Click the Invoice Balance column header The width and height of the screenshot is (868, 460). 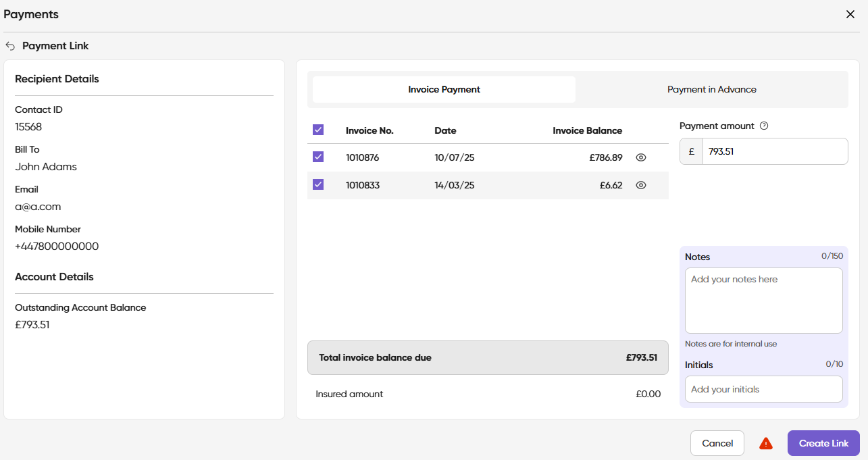pyautogui.click(x=587, y=130)
